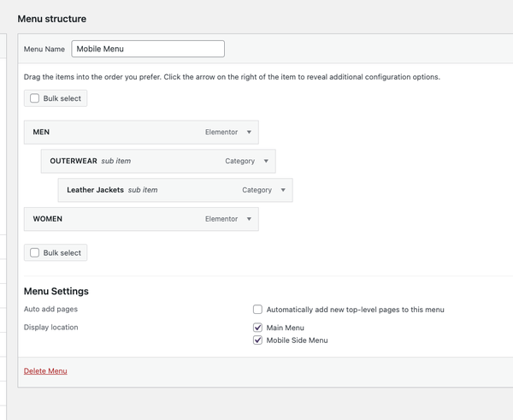
Task: Select the MEN menu item bar
Action: [141, 133]
